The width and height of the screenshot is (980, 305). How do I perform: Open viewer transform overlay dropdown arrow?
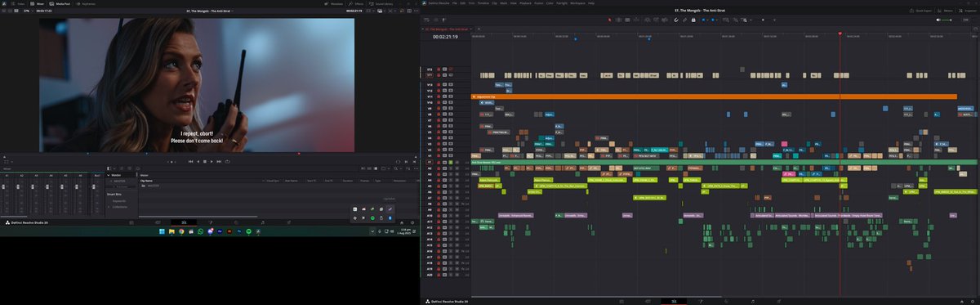coord(11,162)
